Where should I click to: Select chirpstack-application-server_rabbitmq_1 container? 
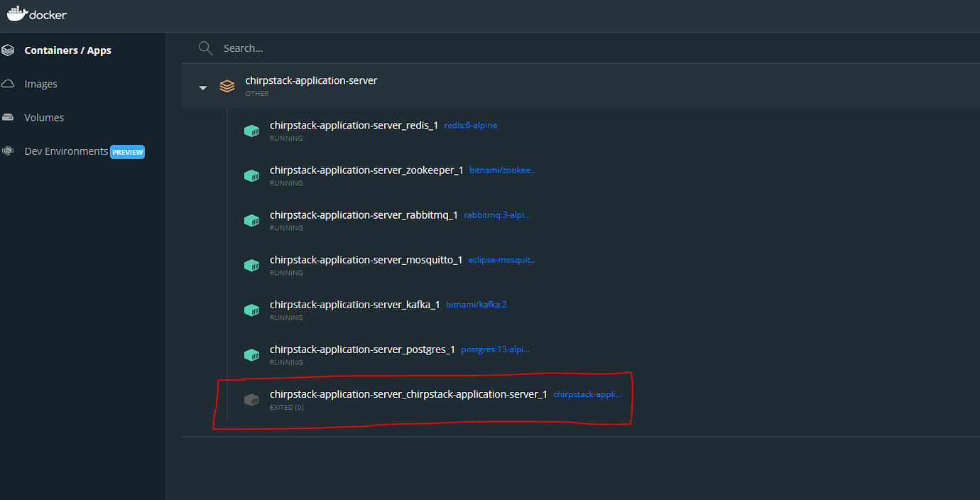click(364, 215)
